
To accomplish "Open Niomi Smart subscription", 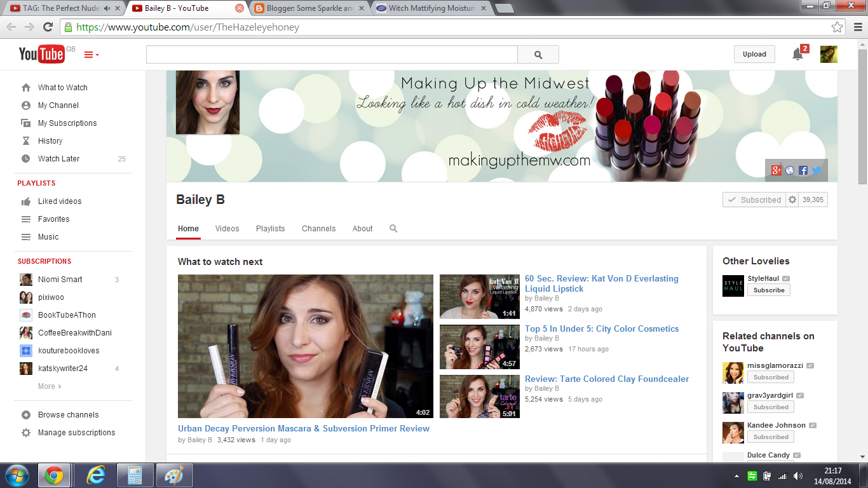I will (60, 280).
